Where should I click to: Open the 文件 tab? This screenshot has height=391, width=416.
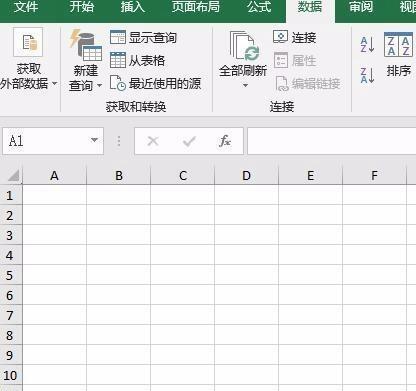pos(26,7)
